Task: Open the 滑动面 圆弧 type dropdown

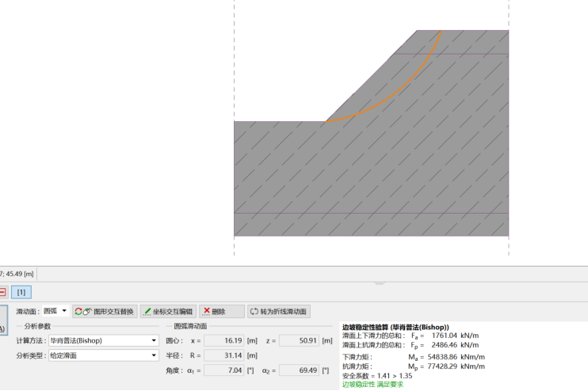Action: coord(55,311)
